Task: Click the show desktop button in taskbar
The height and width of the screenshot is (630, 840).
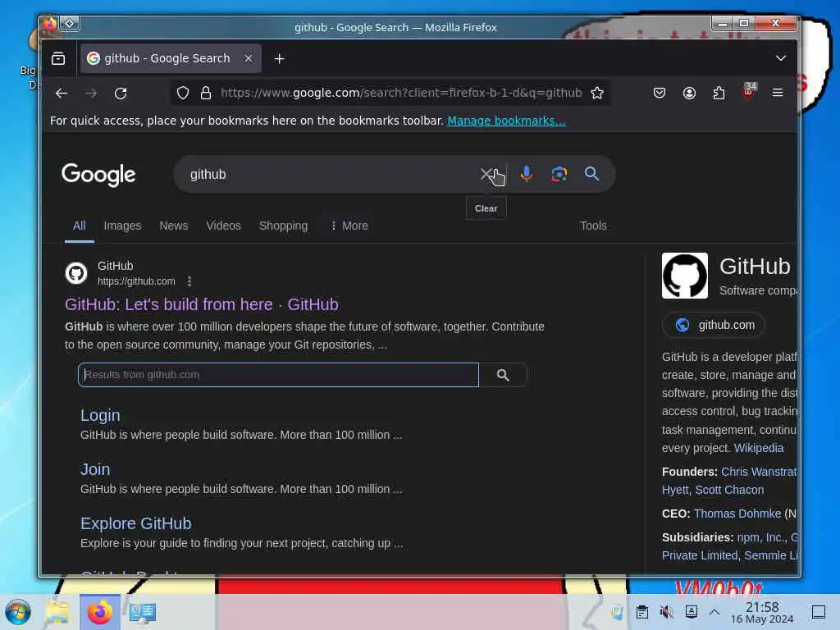Action: 818,612
